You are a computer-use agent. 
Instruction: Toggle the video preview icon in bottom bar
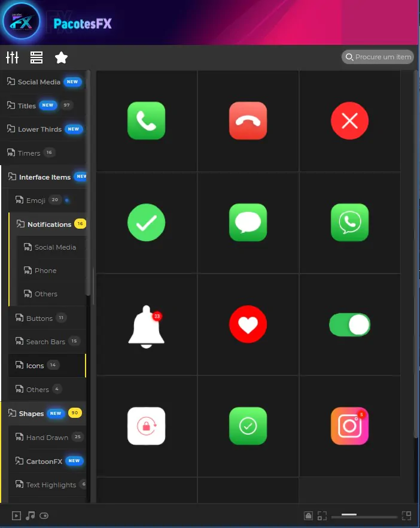click(17, 515)
